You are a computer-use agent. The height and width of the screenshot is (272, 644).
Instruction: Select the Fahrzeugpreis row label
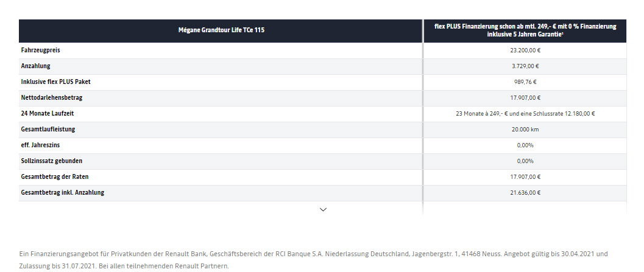tap(41, 50)
